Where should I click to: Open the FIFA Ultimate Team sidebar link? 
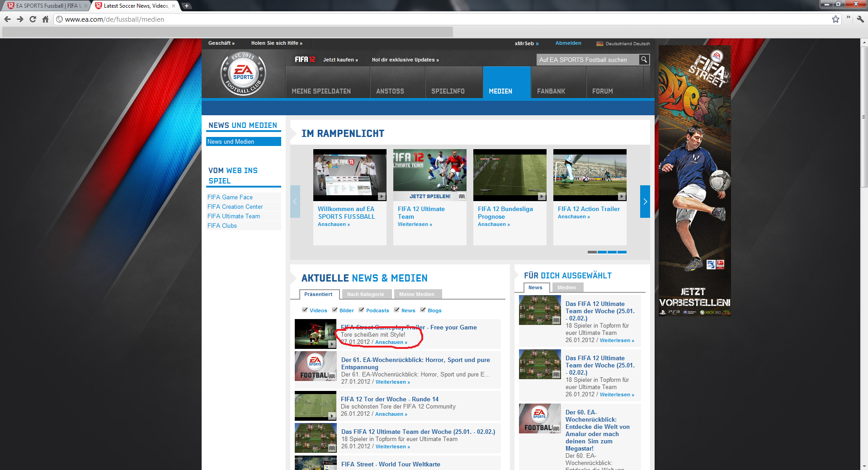(x=234, y=216)
